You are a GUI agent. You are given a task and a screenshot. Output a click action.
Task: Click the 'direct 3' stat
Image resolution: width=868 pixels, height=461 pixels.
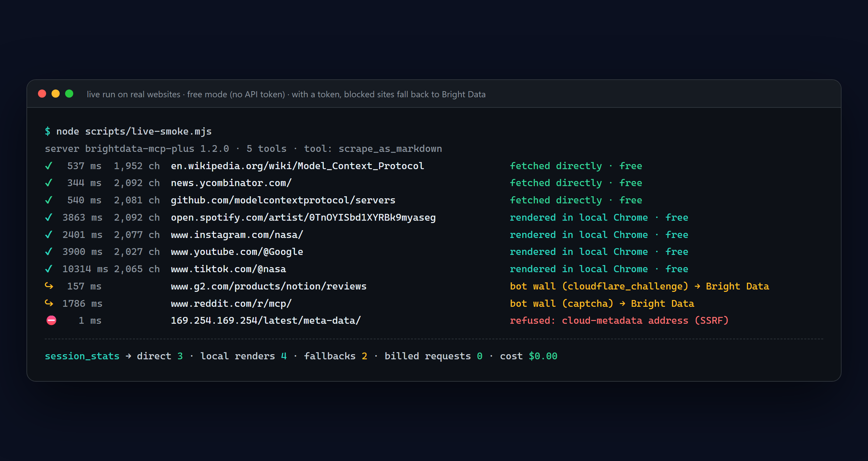pyautogui.click(x=160, y=356)
